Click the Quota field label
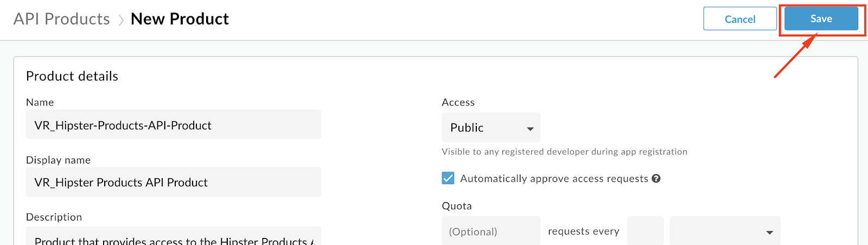 coord(457,206)
